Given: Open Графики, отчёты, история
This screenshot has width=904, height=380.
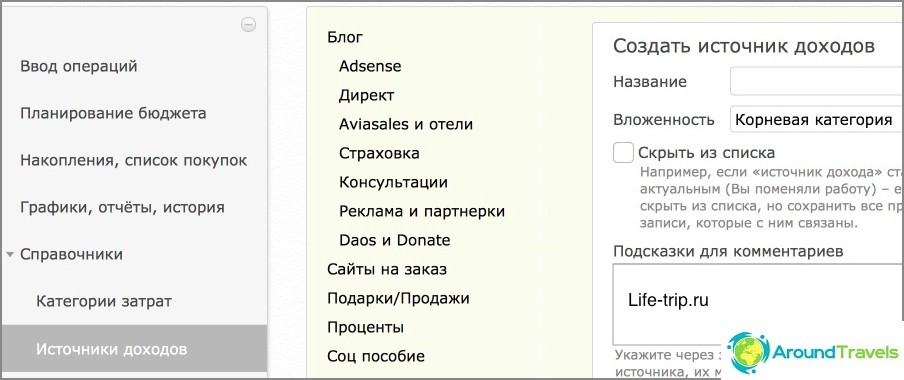Looking at the screenshot, I should pyautogui.click(x=122, y=208).
